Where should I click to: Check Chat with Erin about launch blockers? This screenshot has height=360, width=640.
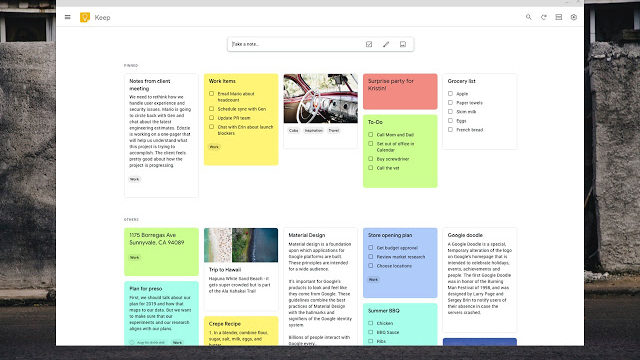click(211, 127)
